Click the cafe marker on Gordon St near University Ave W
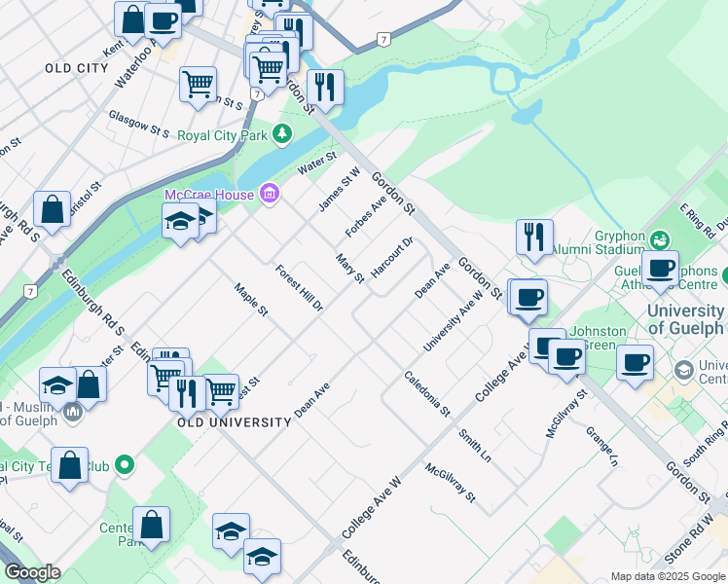Screen dimensions: 728x584 (x=528, y=299)
